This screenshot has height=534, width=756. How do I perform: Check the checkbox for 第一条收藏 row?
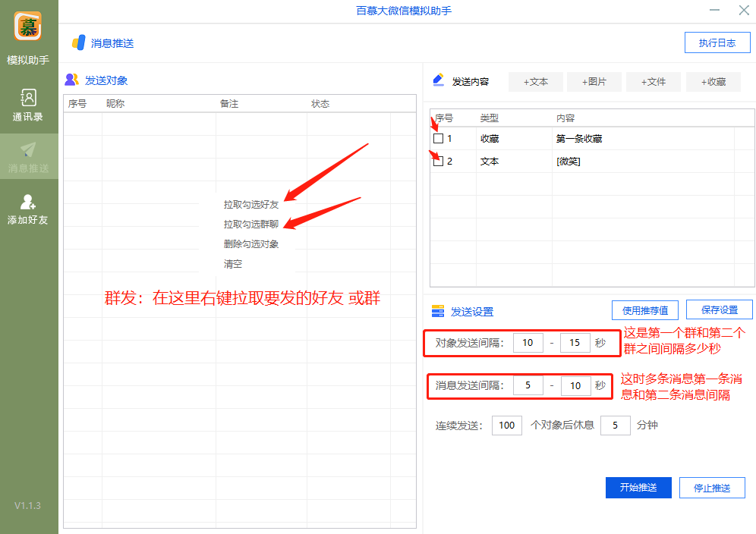pyautogui.click(x=436, y=139)
